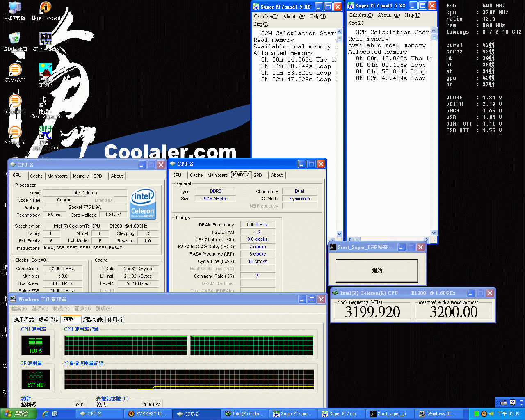This screenshot has height=420, width=525.
Task: Click Stop(S) in Super PI showing 14.063s
Action: [261, 24]
